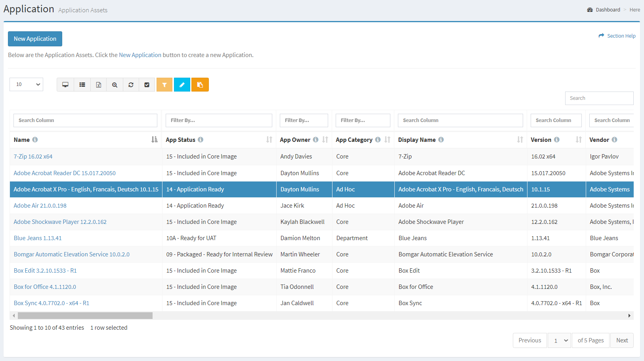The width and height of the screenshot is (644, 361).
Task: Open 7-Zip 16.02 x64 application link
Action: click(x=33, y=157)
